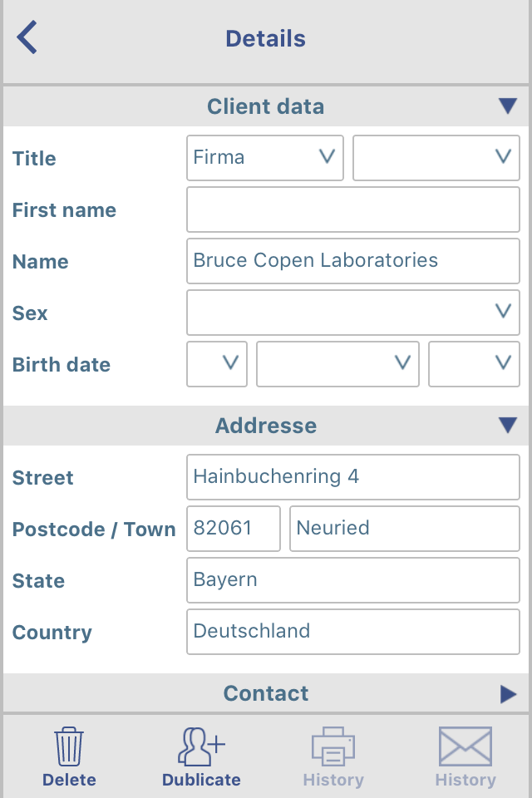Viewport: 532px width, 798px height.
Task: Tap the envelope mail icon
Action: tap(465, 746)
